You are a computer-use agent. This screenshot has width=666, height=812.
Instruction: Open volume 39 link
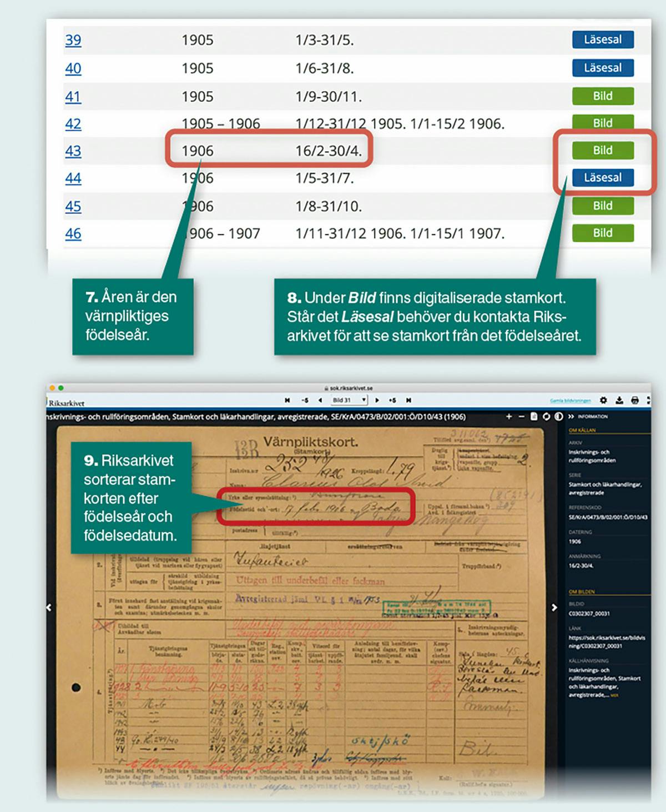pyautogui.click(x=73, y=40)
